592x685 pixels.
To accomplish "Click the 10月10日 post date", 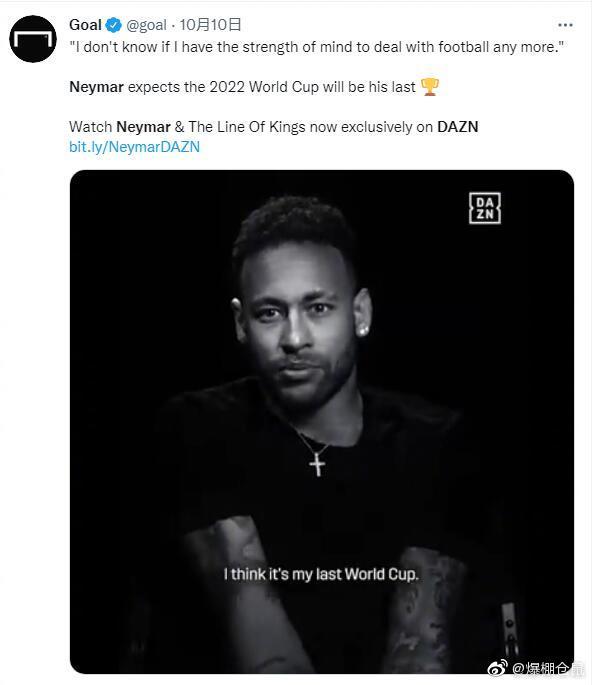I will (x=210, y=25).
